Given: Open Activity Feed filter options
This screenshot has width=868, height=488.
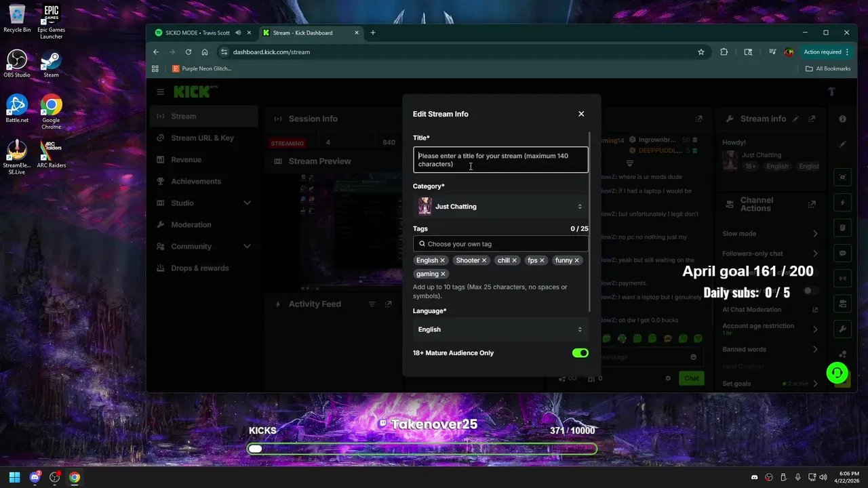Looking at the screenshot, I should (x=372, y=304).
